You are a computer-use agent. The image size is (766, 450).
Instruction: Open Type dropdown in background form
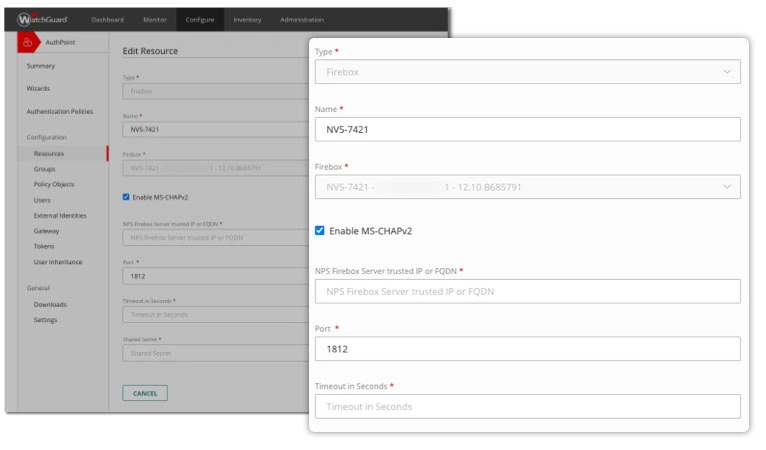(x=215, y=91)
